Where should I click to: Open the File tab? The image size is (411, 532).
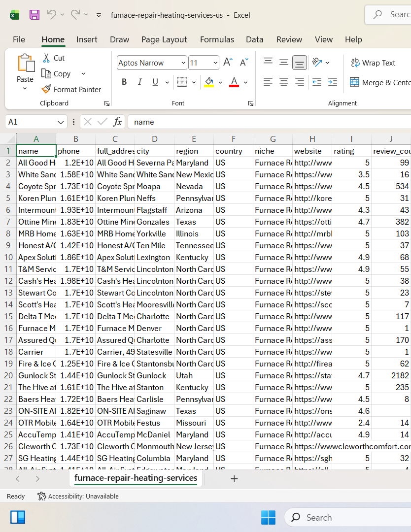pyautogui.click(x=19, y=39)
